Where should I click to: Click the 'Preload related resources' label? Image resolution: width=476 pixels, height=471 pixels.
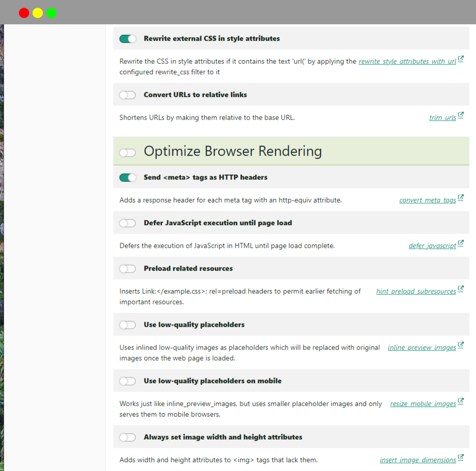pos(188,268)
